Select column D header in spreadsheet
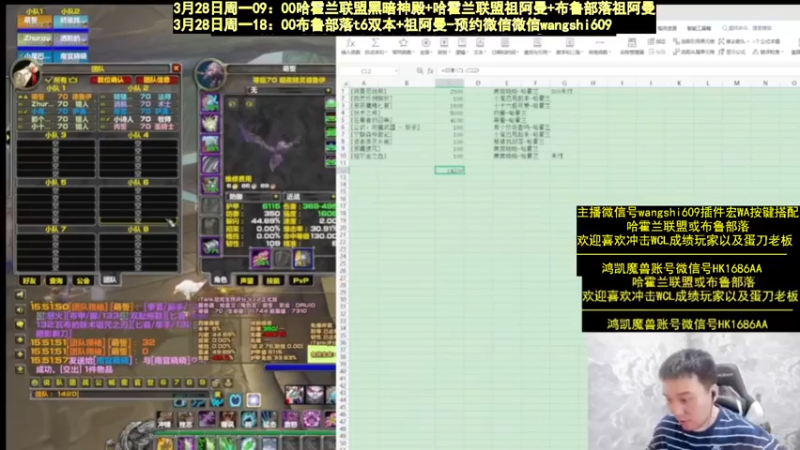 [x=478, y=83]
